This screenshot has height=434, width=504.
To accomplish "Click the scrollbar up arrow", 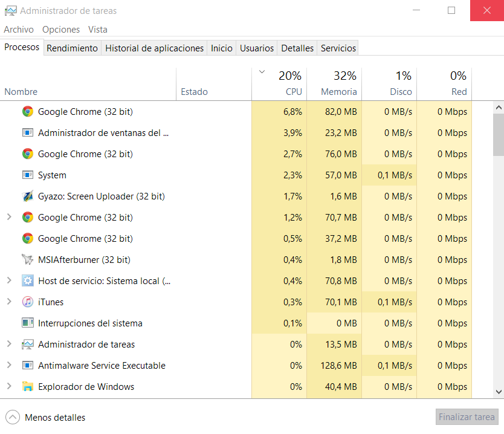I will tap(499, 108).
